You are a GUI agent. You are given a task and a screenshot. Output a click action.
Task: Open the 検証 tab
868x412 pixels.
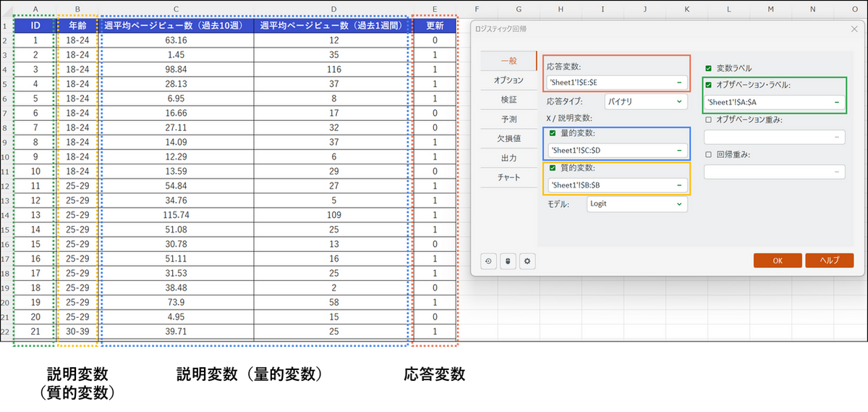(x=509, y=99)
